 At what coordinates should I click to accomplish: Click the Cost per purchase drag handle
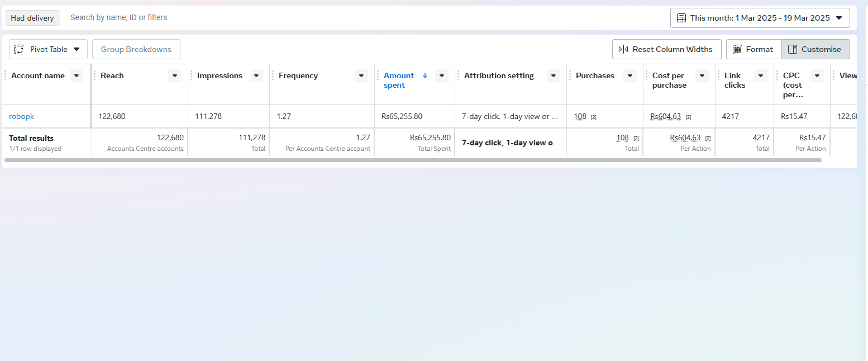tap(646, 75)
